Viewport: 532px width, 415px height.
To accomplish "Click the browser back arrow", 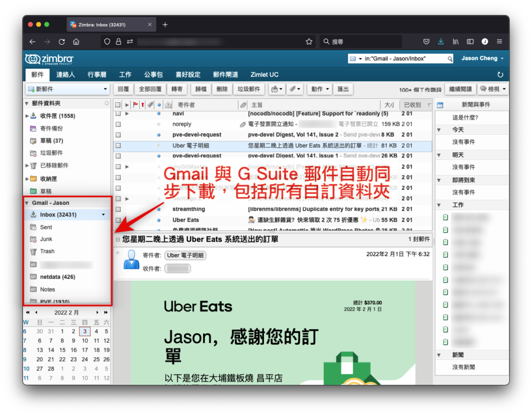I will [x=33, y=42].
